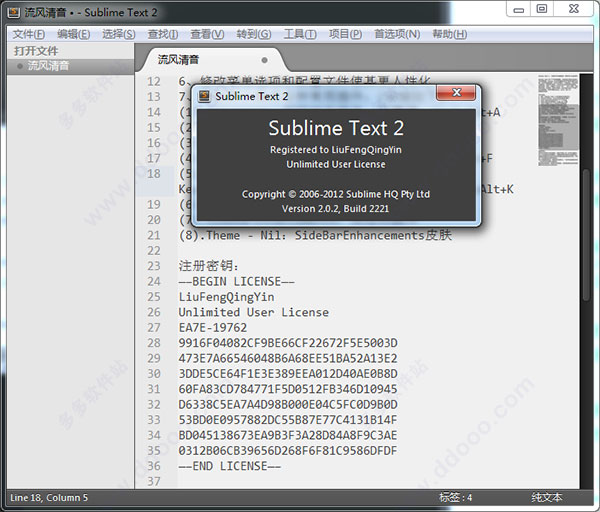The height and width of the screenshot is (512, 600).
Task: Click the Sublime Text 2 heading in the about dialog
Action: (336, 128)
